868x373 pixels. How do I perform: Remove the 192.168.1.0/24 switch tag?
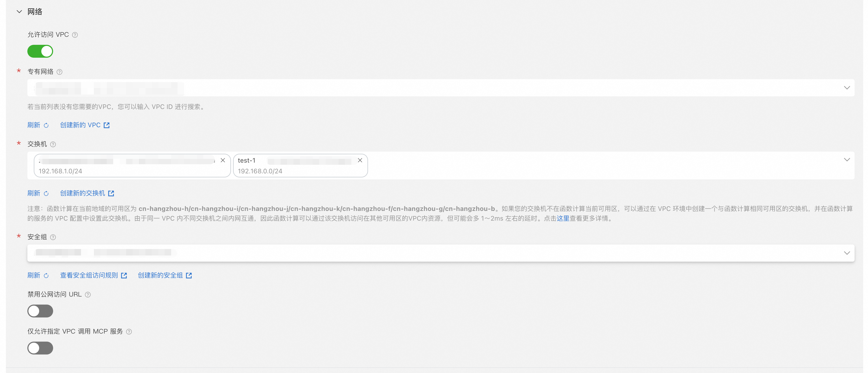223,160
